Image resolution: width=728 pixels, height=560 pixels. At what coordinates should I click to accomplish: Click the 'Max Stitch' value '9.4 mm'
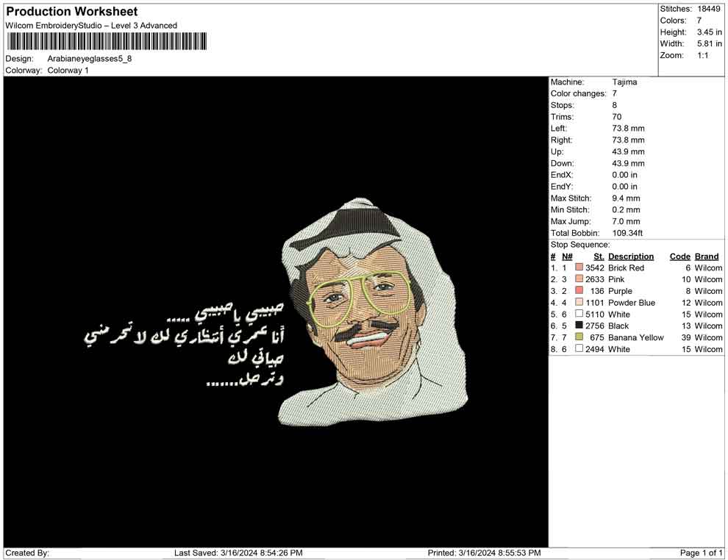coord(626,198)
